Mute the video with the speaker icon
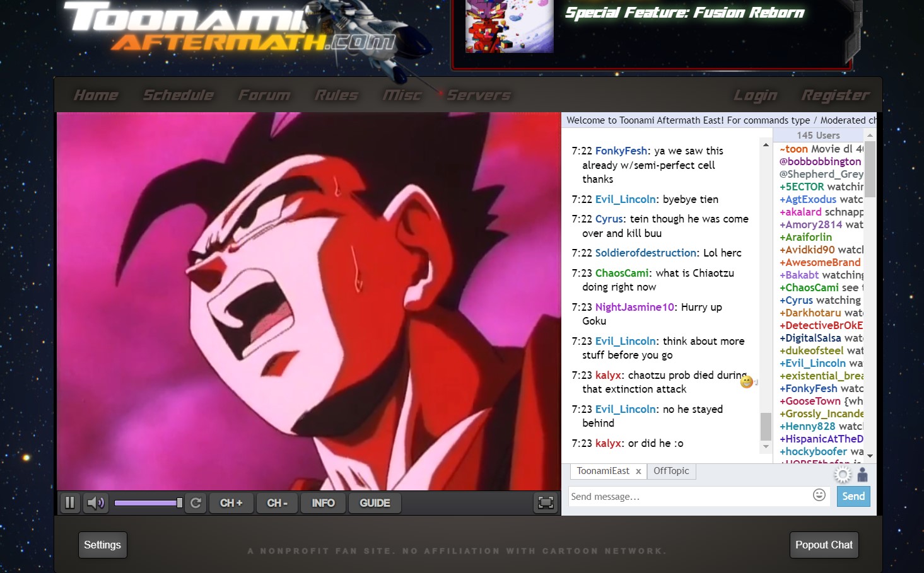924x573 pixels. click(96, 503)
